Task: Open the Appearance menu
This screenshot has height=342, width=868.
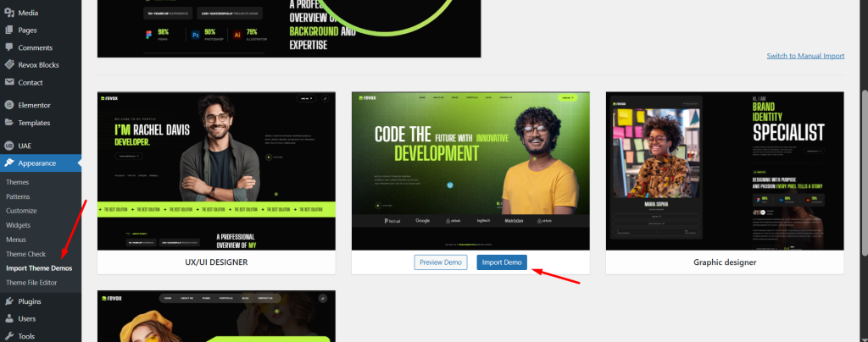Action: 37,163
